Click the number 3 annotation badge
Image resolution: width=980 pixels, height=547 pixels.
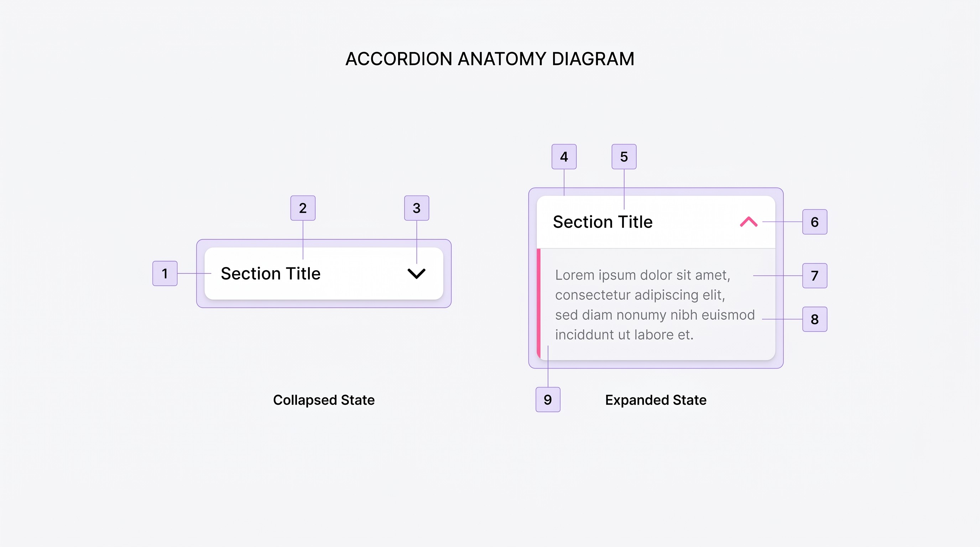417,208
